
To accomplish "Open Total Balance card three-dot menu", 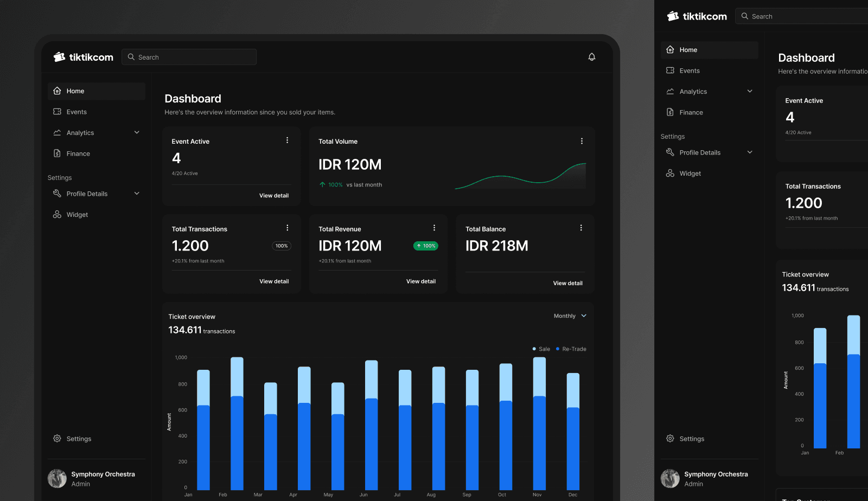I will [x=581, y=228].
